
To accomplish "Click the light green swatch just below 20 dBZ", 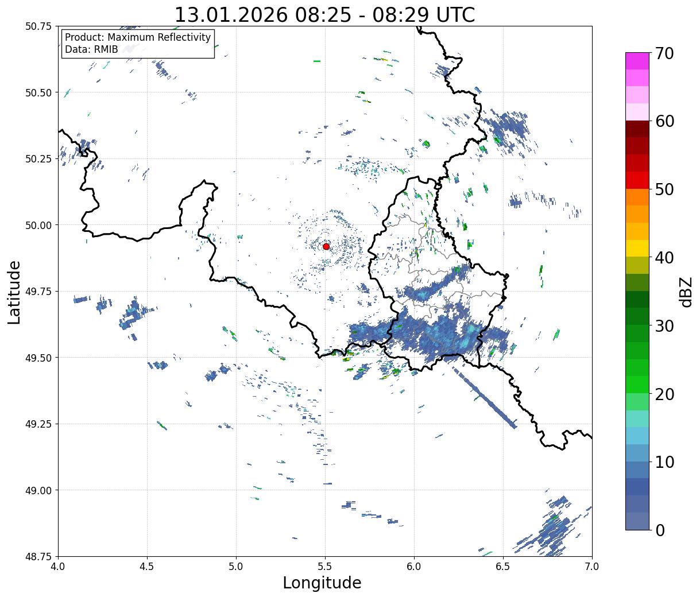I will tap(637, 402).
